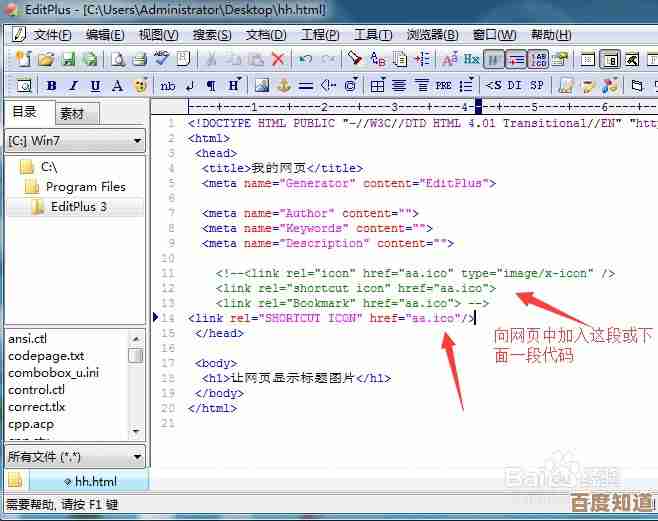658x521 pixels.
Task: Click the Underline U icon
Action: 95,86
